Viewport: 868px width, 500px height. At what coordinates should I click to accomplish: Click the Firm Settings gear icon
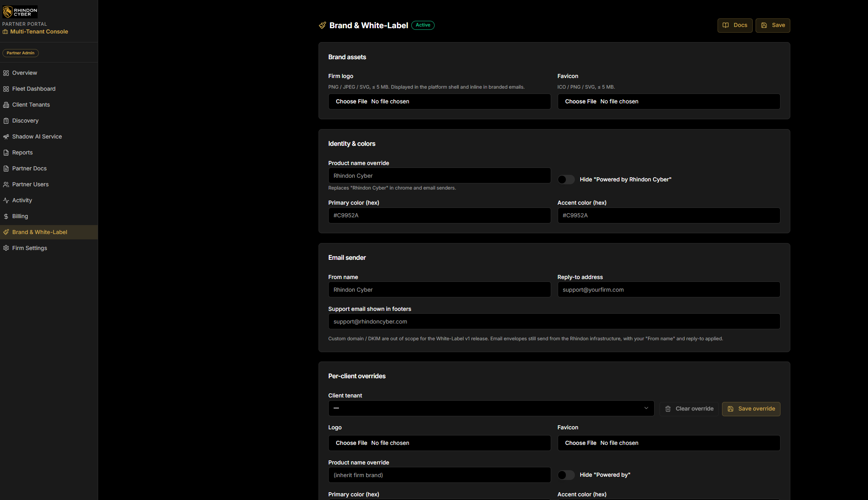coord(6,248)
